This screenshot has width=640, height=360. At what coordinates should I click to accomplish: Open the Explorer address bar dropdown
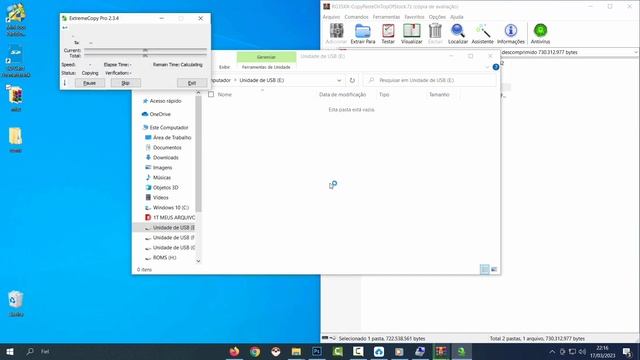coord(339,80)
